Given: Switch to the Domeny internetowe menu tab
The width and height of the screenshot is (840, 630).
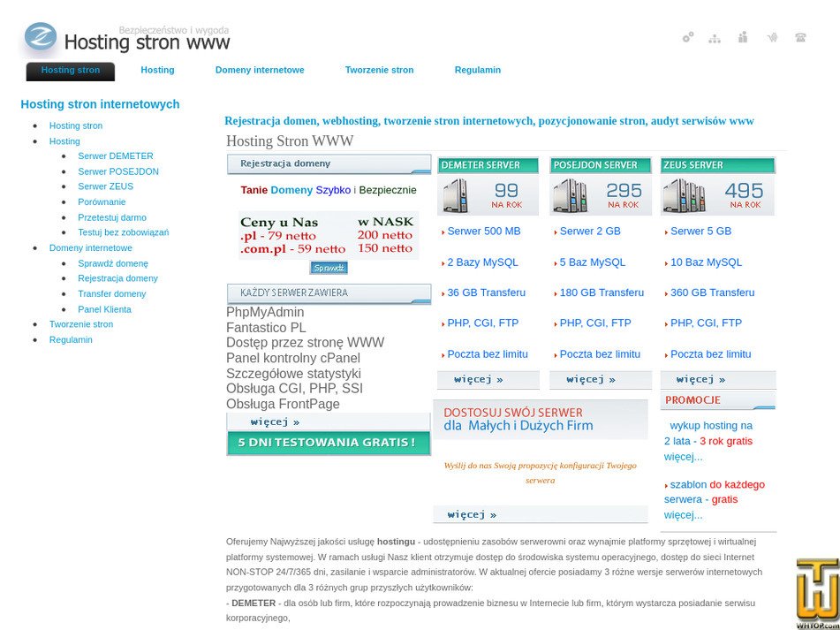Looking at the screenshot, I should tap(260, 70).
